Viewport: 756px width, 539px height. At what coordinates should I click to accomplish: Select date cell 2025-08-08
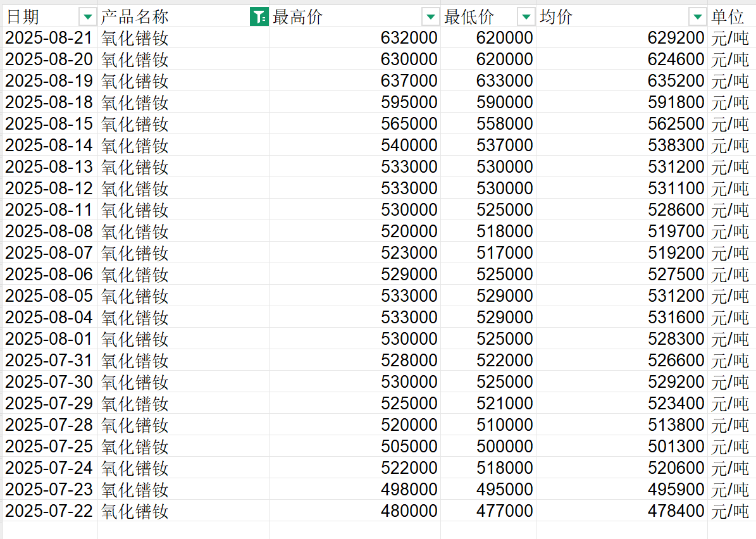coord(49,231)
